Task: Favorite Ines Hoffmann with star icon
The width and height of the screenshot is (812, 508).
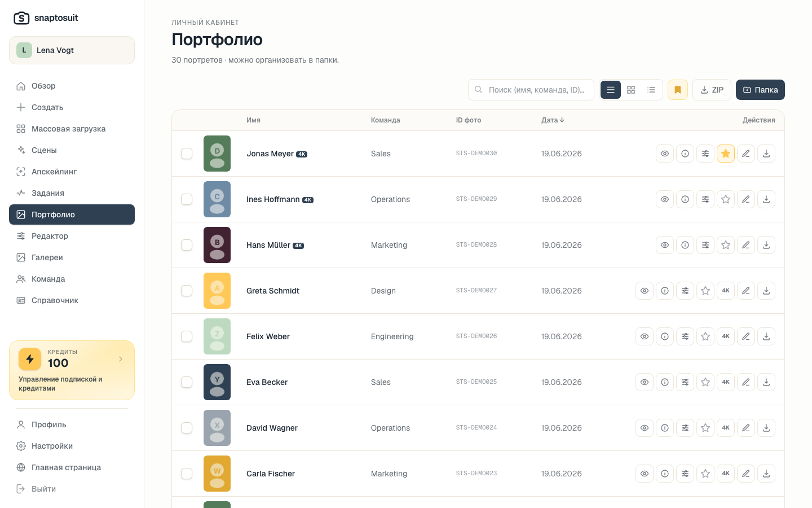Action: [x=726, y=199]
